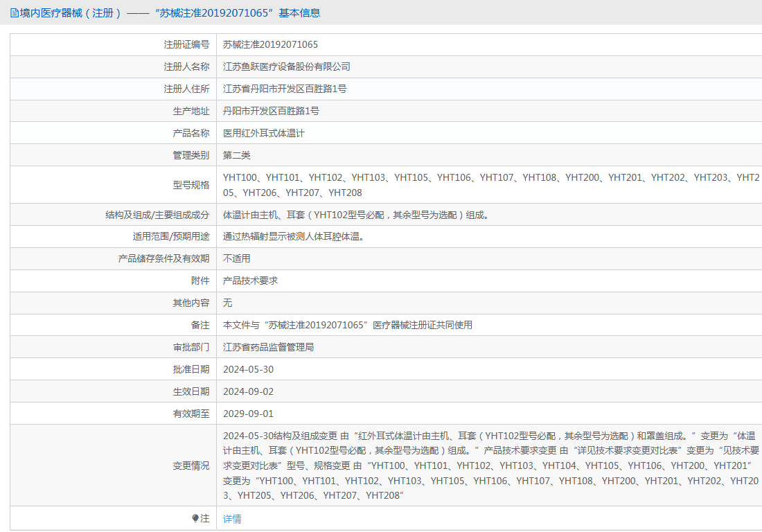Viewport: 762px width, 532px height.
Task: Click address 江苏省丹阳市开发区百胜路1号
Action: click(285, 89)
